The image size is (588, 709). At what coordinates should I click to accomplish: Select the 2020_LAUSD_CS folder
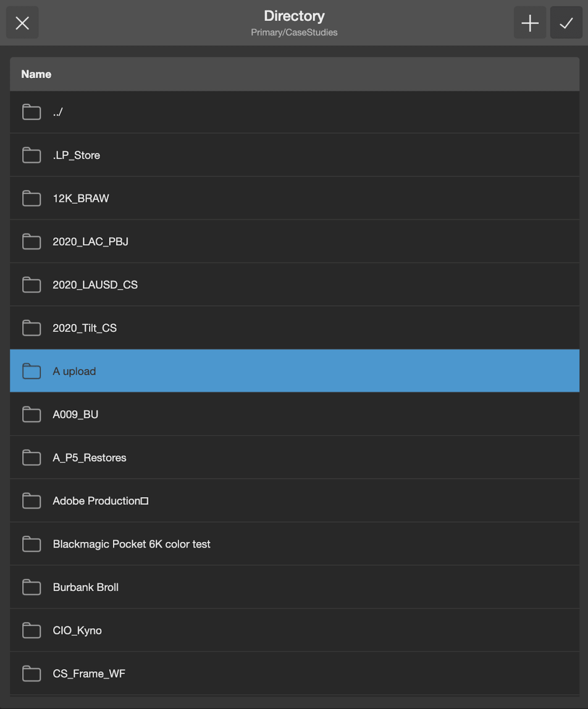coord(95,285)
